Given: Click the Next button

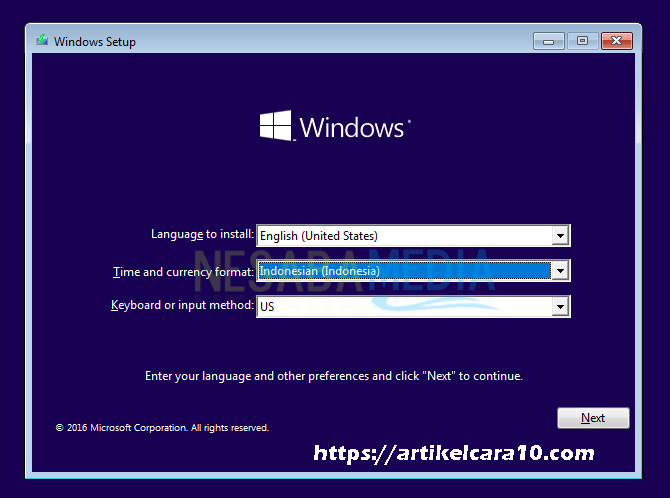Looking at the screenshot, I should (x=593, y=418).
